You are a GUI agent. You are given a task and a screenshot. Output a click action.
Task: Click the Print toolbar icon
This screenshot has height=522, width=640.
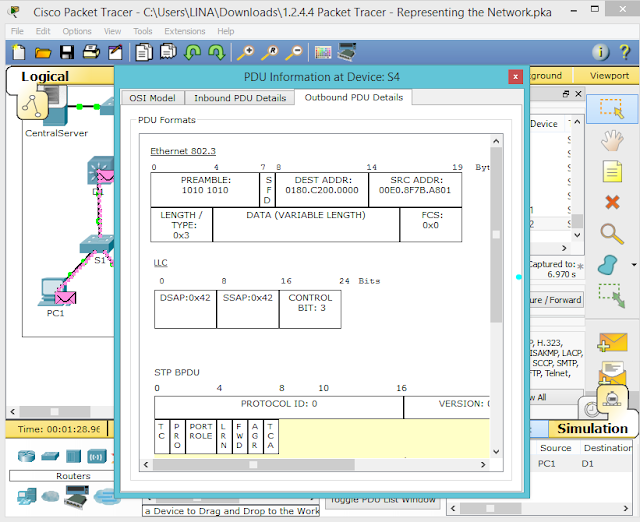coord(91,52)
